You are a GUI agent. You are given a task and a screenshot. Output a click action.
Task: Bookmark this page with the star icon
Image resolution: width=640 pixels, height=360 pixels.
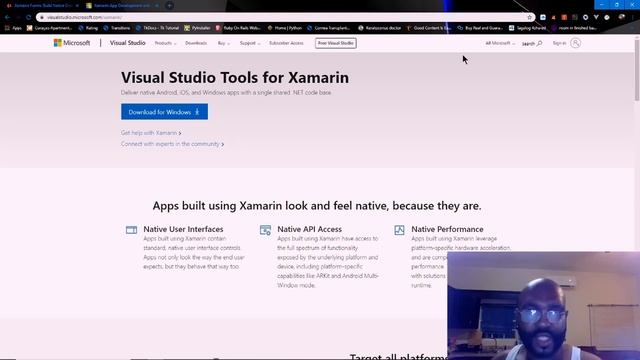(x=529, y=17)
